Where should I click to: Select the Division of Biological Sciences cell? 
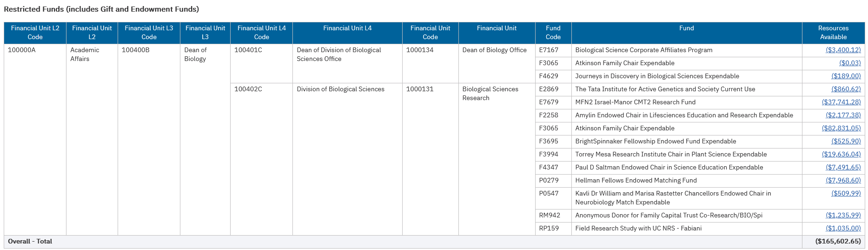pyautogui.click(x=340, y=89)
